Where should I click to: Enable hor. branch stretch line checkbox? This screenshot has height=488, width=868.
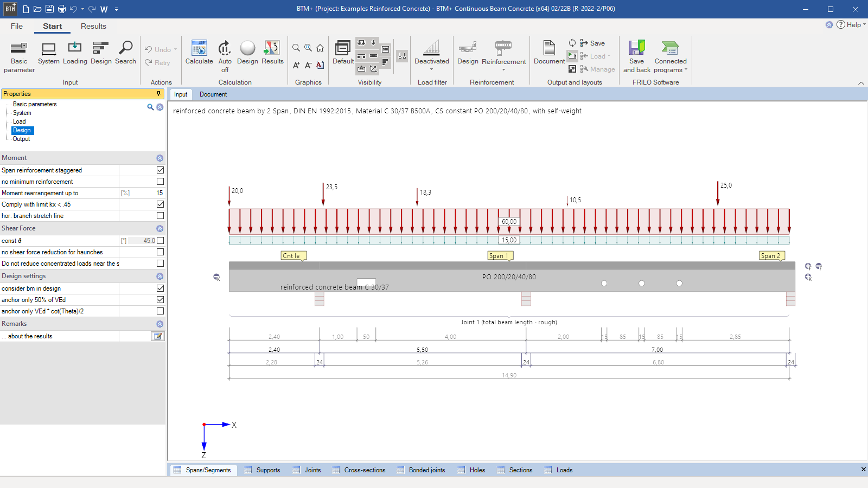160,216
